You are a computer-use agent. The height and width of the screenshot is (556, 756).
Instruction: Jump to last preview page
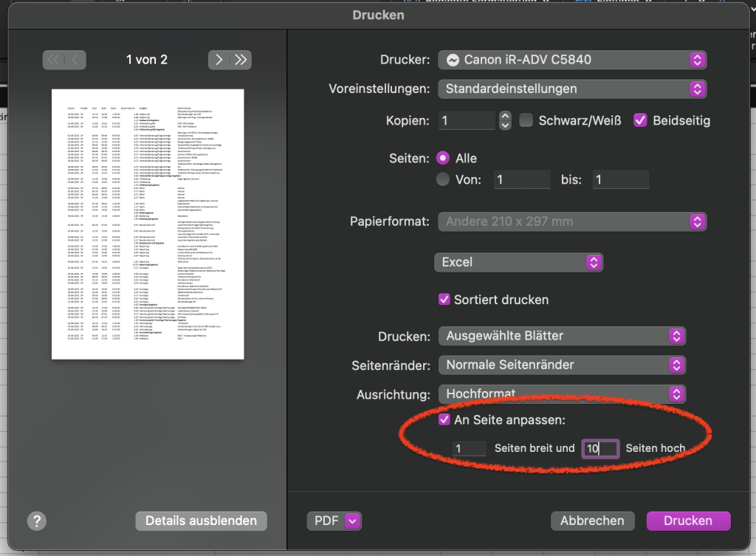tap(241, 60)
